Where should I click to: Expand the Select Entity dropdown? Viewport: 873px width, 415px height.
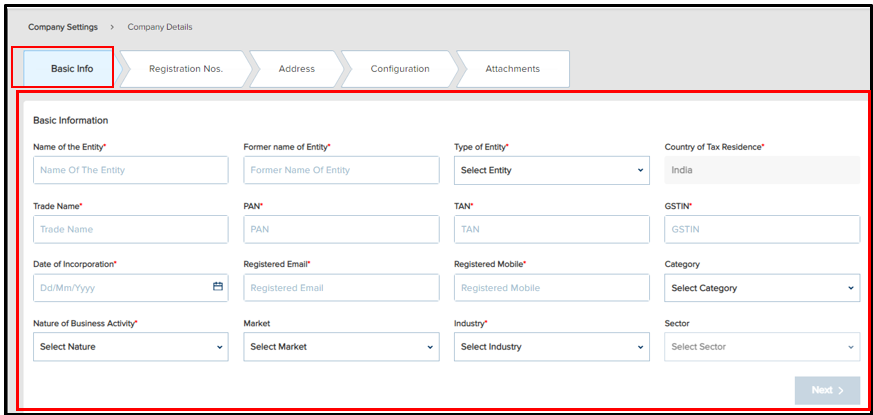[552, 170]
